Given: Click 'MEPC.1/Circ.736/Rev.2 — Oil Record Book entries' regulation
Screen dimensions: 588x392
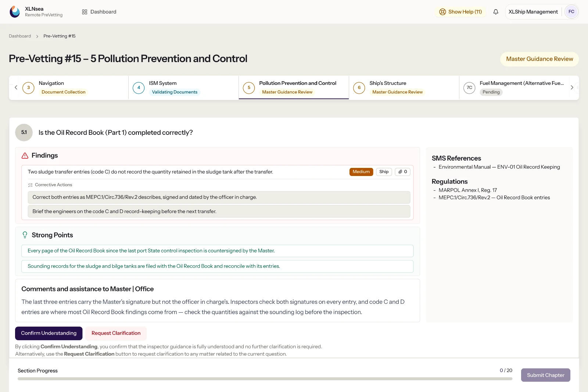Looking at the screenshot, I should 494,198.
